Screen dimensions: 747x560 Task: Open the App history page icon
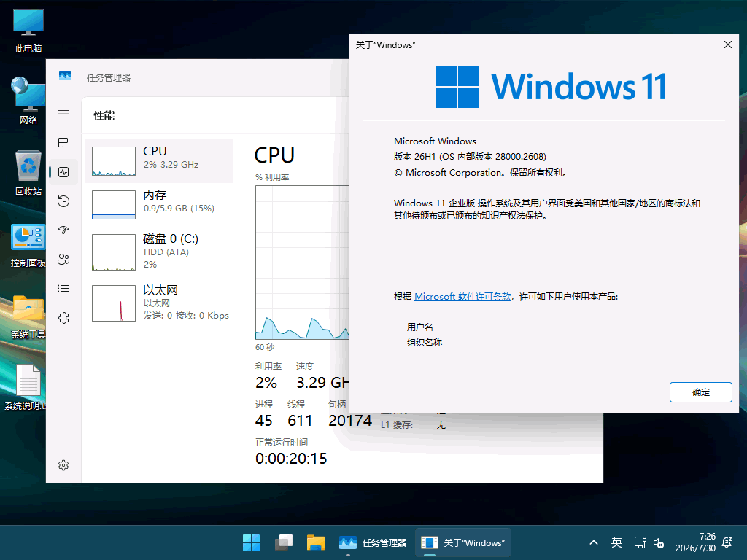click(63, 201)
